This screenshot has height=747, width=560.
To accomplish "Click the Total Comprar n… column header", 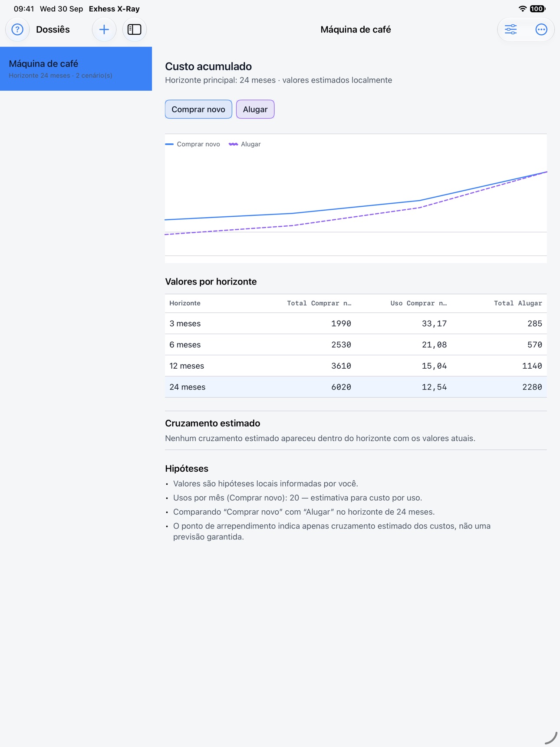I will click(319, 303).
